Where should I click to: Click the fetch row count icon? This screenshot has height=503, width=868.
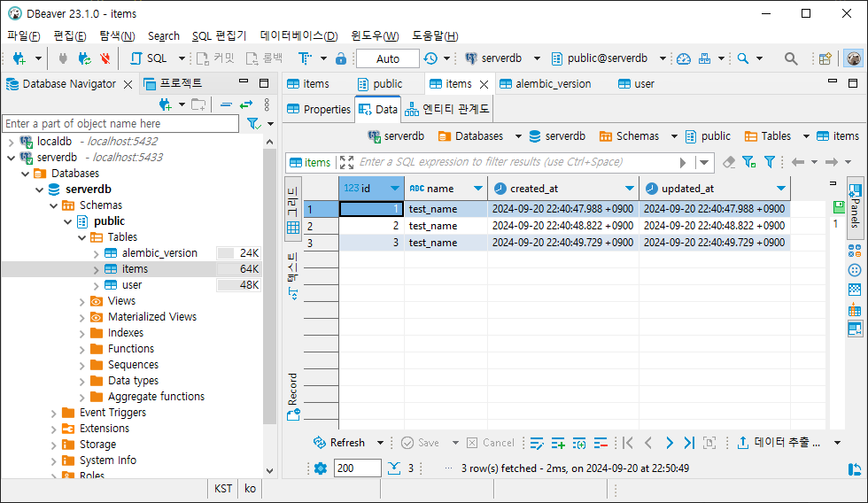coord(393,468)
